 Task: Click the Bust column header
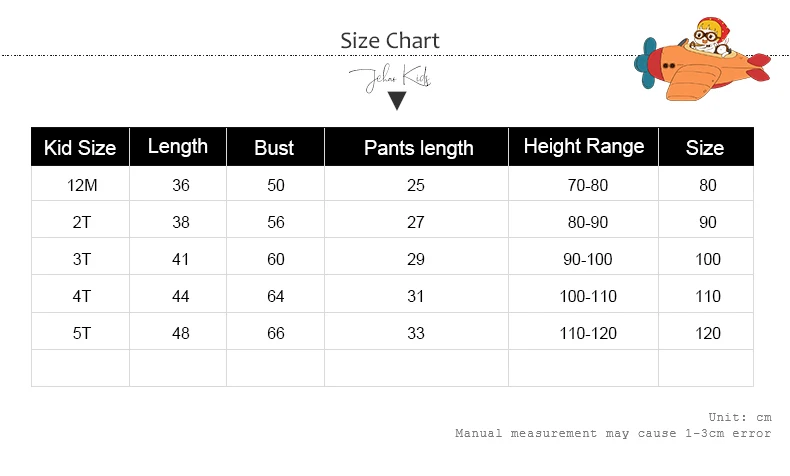274,148
